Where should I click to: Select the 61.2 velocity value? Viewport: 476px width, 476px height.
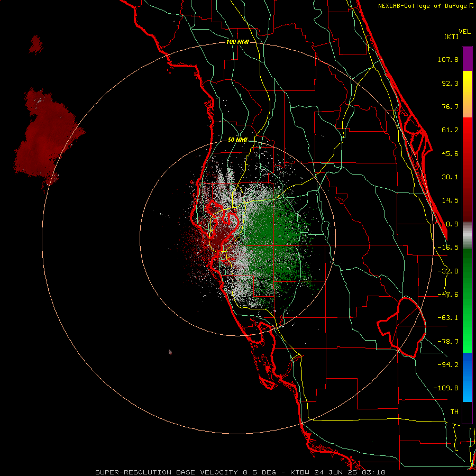click(x=450, y=130)
